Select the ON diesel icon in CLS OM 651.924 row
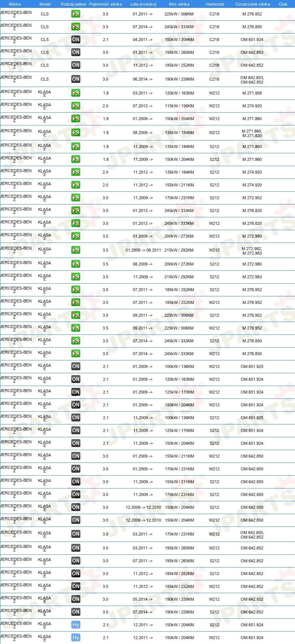Image resolution: width=295 pixels, height=644 pixels. 76,40
